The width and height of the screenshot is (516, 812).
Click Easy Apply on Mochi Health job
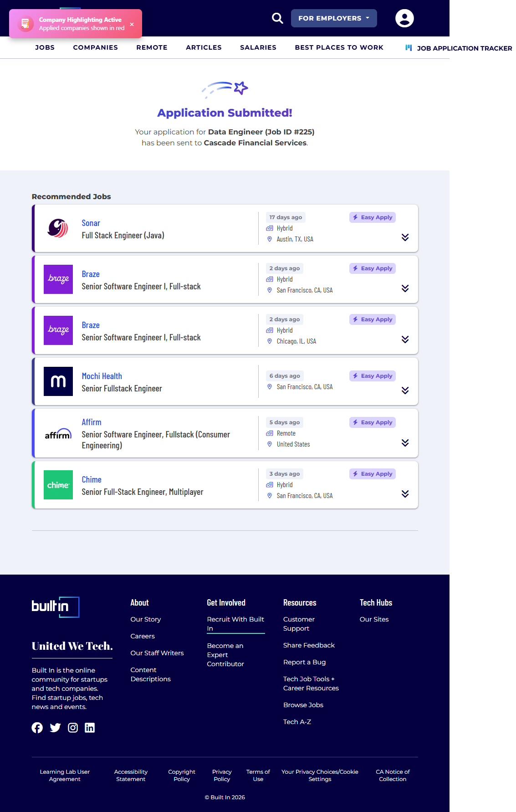[372, 376]
